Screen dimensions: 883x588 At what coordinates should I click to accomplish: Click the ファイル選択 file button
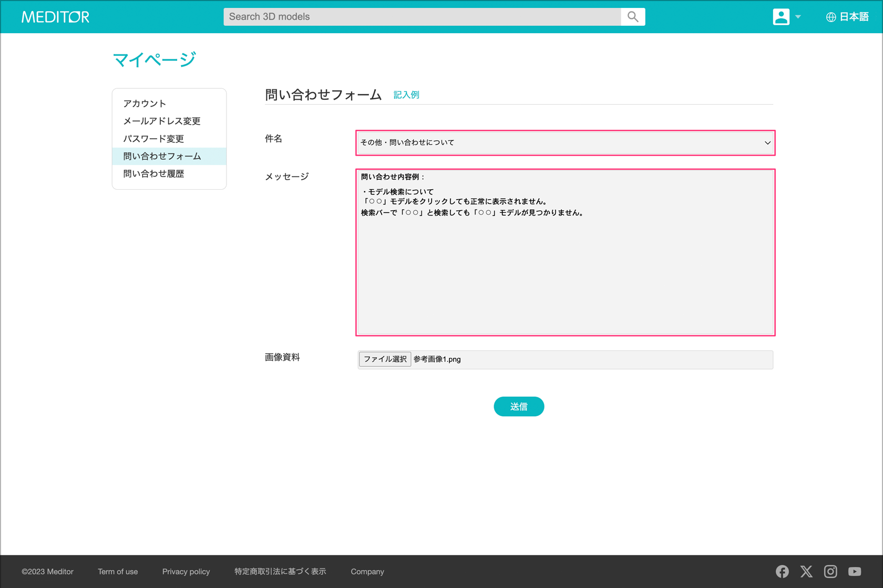[385, 359]
